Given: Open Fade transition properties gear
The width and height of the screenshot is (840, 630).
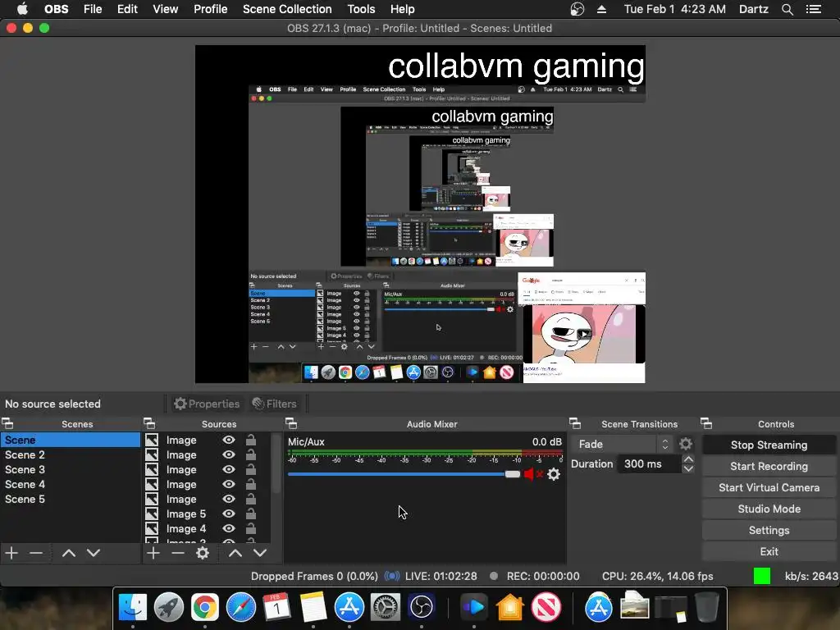Looking at the screenshot, I should coord(686,444).
